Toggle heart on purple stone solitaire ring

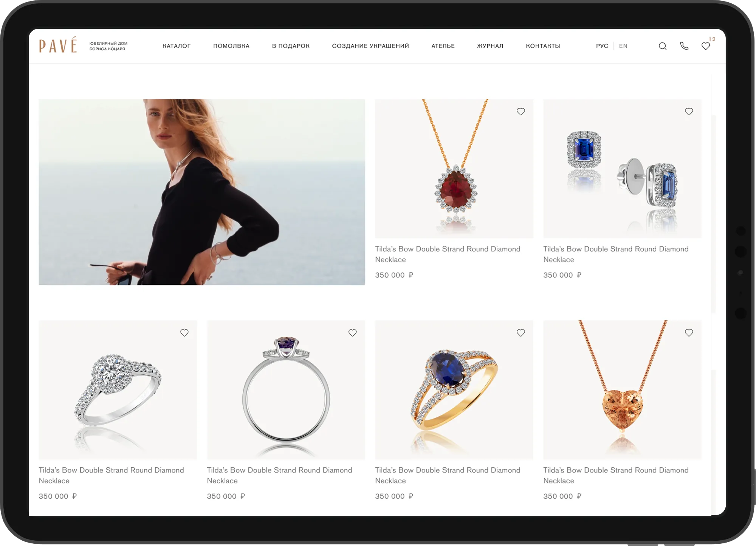coord(352,333)
